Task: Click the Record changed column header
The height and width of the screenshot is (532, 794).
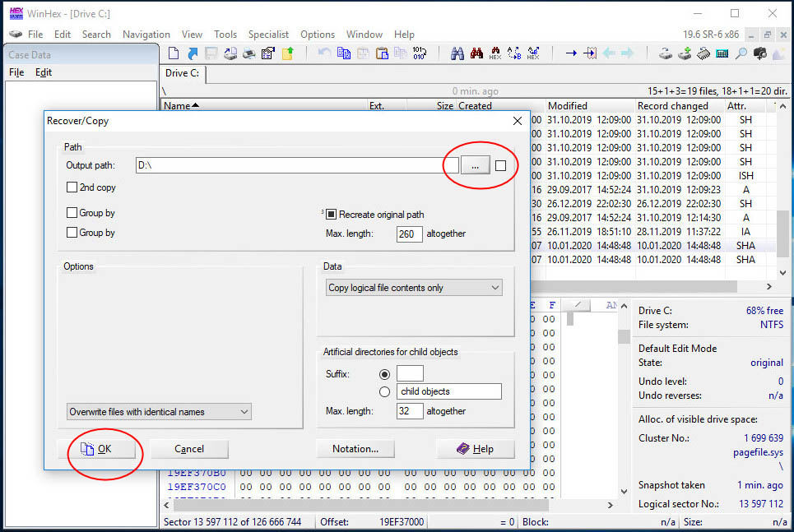Action: click(679, 106)
